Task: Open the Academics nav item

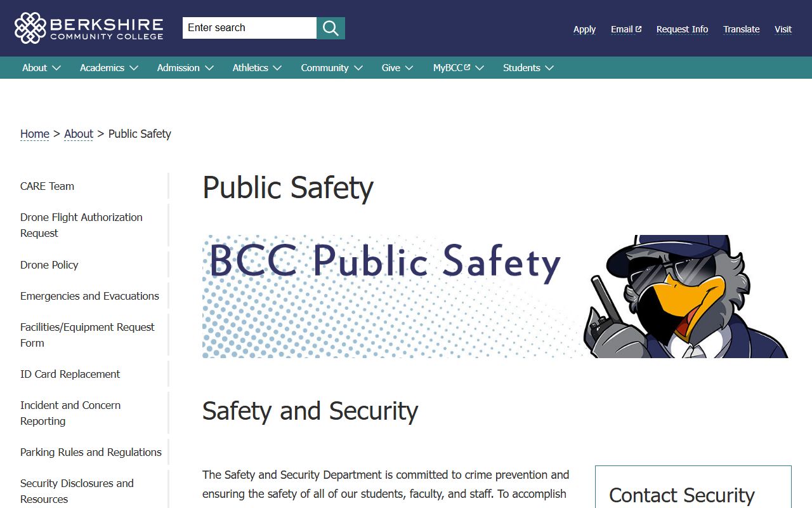Action: [x=102, y=68]
